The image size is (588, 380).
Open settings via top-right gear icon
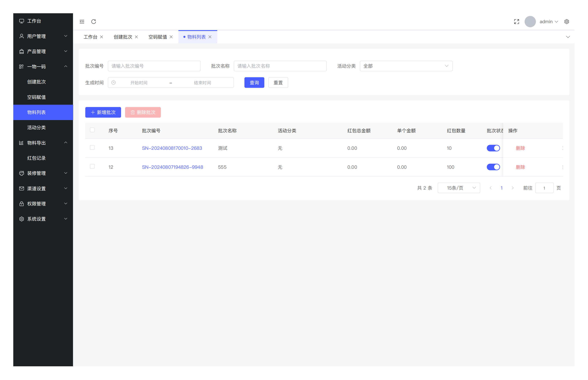(x=566, y=22)
